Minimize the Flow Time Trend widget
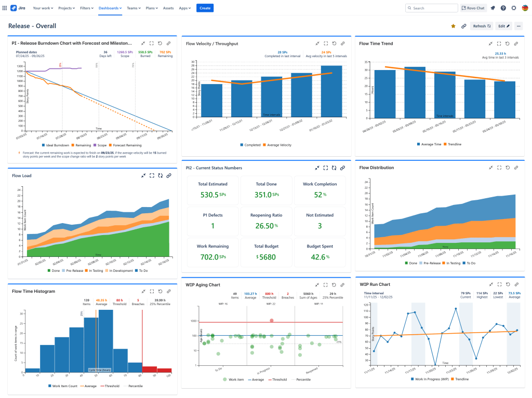Screen dimensions: 532x398 (490, 44)
